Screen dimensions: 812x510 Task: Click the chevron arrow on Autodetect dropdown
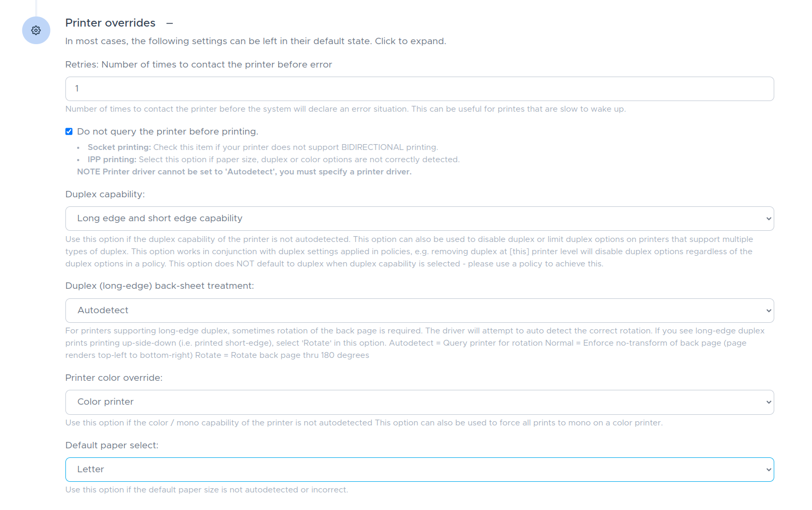point(768,311)
